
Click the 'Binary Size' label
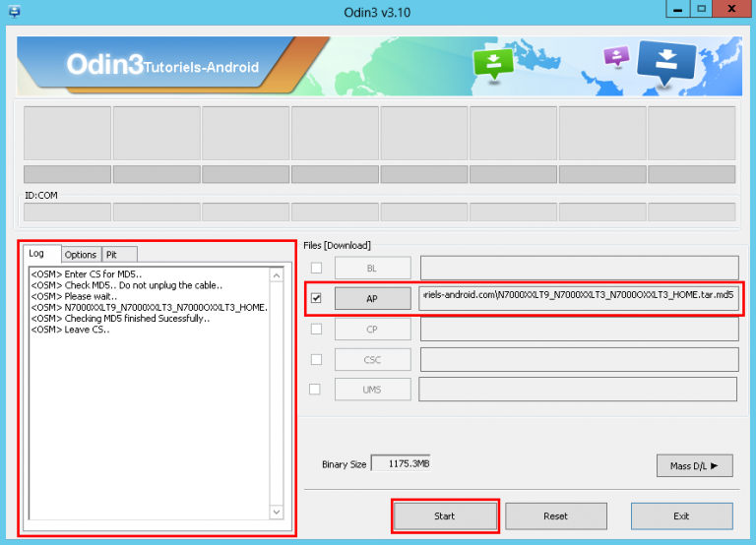pyautogui.click(x=345, y=464)
